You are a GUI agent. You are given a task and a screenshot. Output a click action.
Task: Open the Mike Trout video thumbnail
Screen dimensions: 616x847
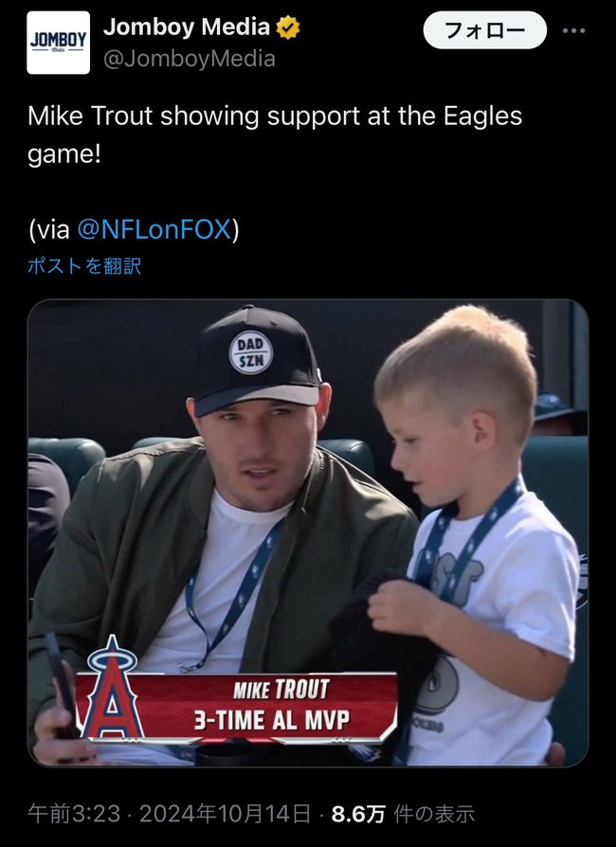[308, 532]
